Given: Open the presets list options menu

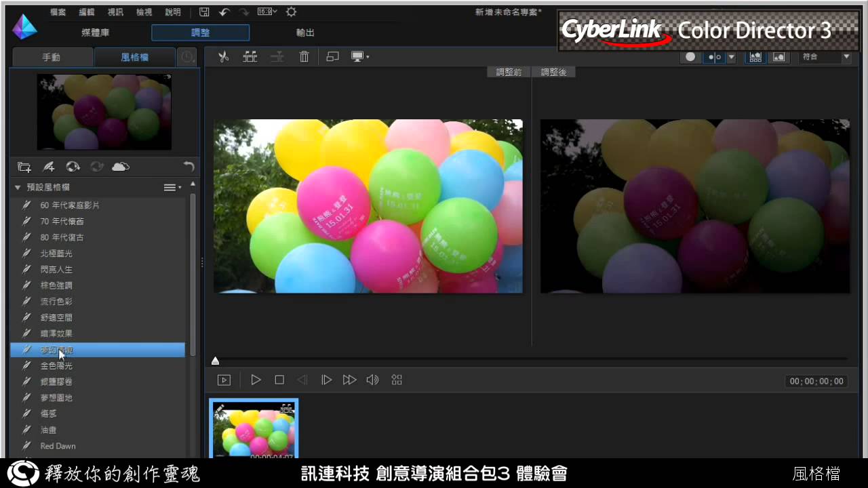Looking at the screenshot, I should tap(172, 188).
